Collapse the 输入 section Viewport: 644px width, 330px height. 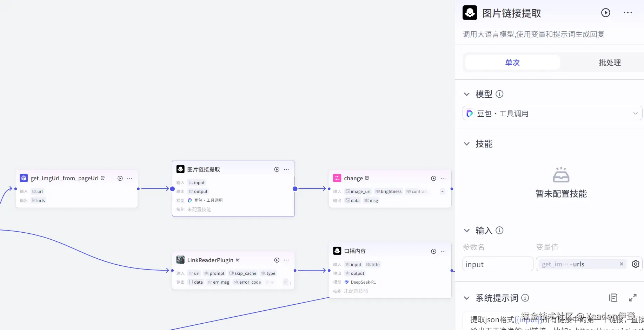pyautogui.click(x=467, y=231)
